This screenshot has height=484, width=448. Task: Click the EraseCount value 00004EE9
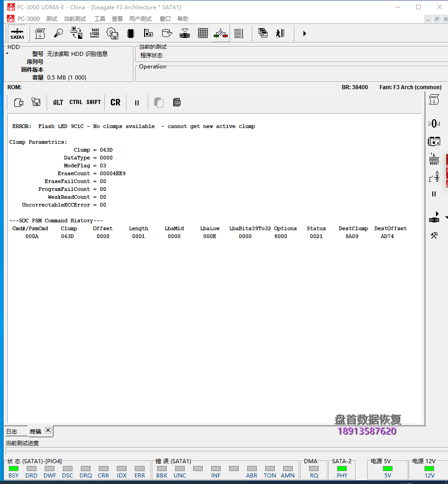click(113, 173)
